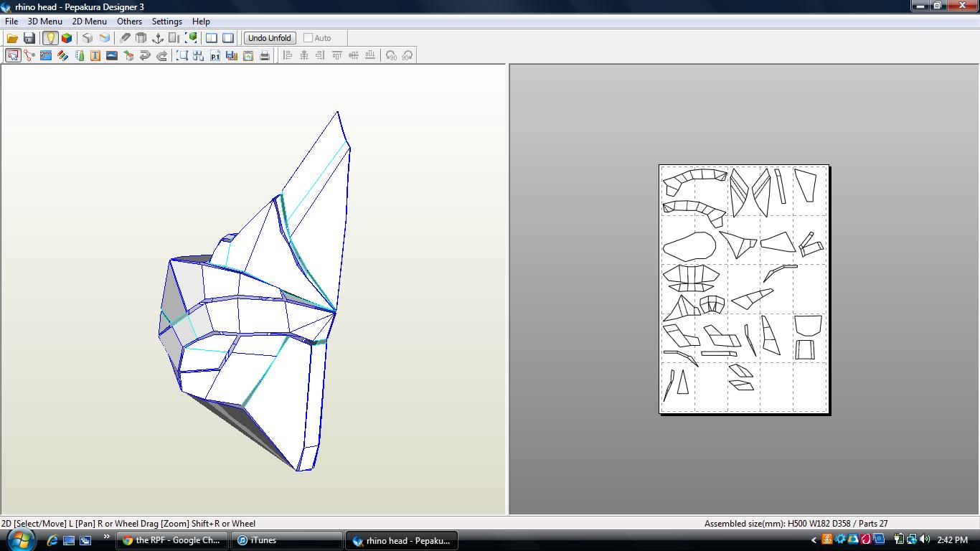Click the printer icon in the toolbar

pyautogui.click(x=265, y=55)
